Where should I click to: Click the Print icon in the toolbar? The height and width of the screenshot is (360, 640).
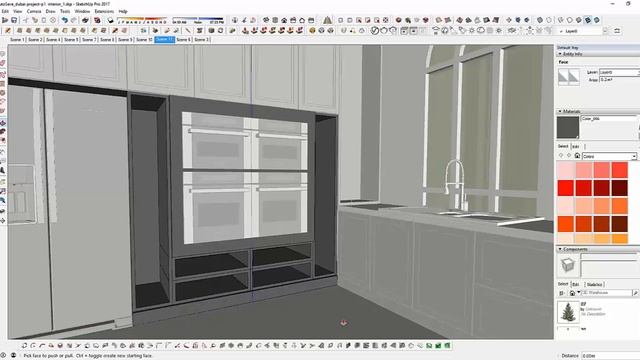tap(85, 20)
